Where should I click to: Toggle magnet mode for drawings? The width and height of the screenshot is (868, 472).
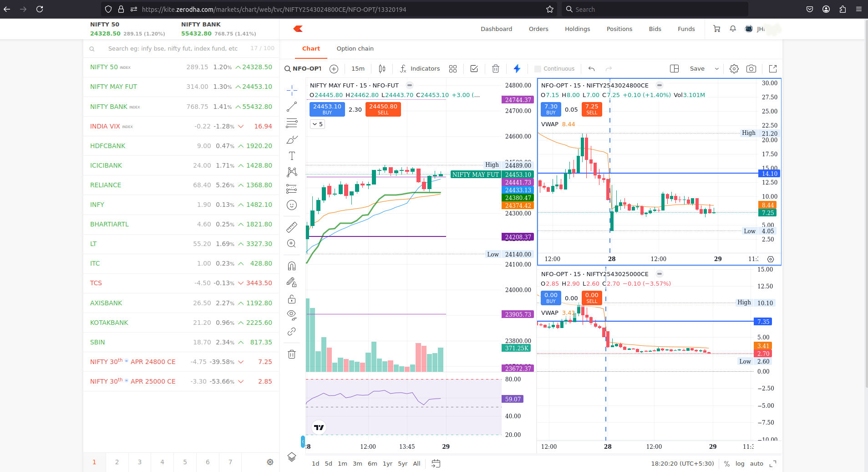pyautogui.click(x=292, y=266)
